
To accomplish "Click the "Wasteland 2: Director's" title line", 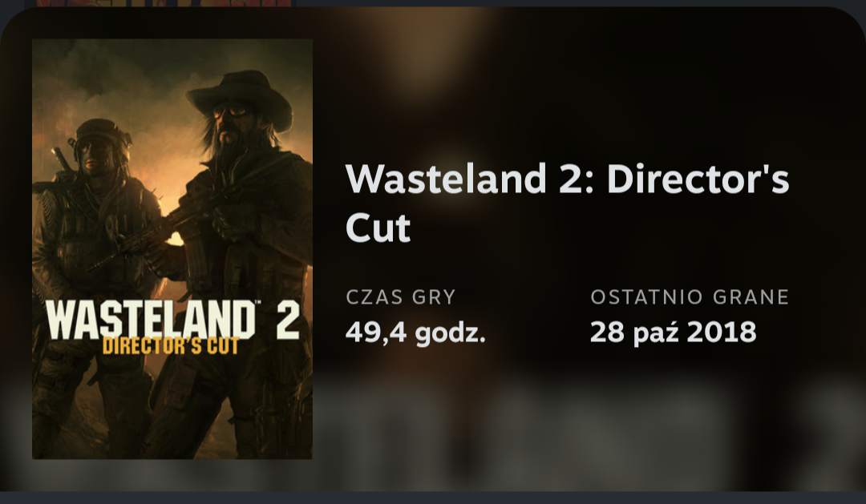I will (567, 179).
